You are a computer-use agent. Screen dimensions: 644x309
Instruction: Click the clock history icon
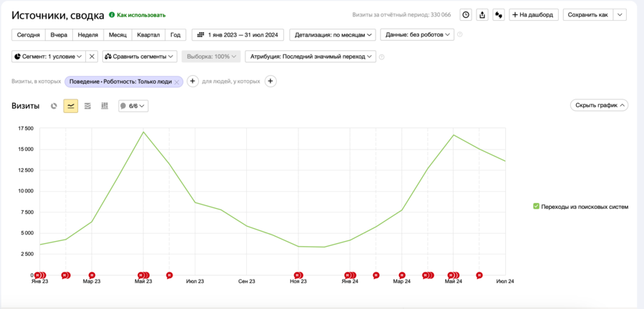[x=465, y=15]
